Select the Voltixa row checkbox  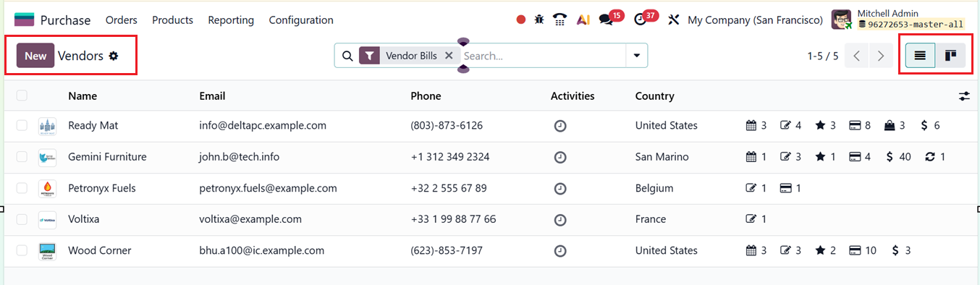tap(22, 219)
